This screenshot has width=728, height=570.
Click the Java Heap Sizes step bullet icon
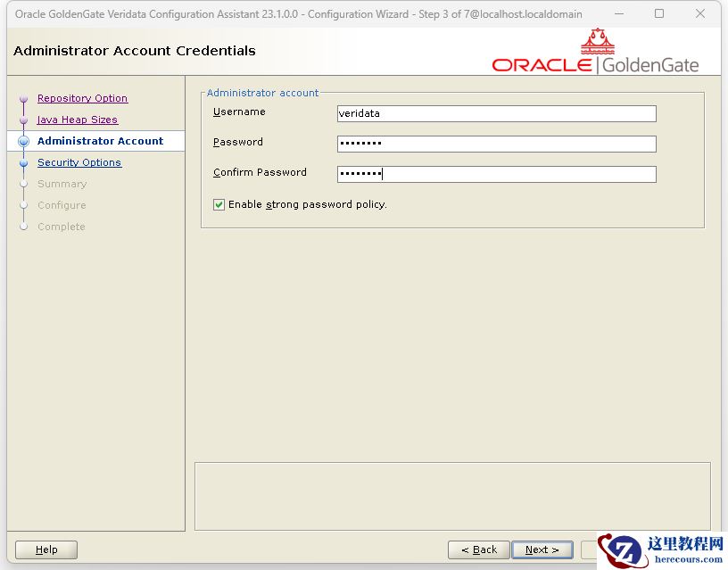coord(24,120)
